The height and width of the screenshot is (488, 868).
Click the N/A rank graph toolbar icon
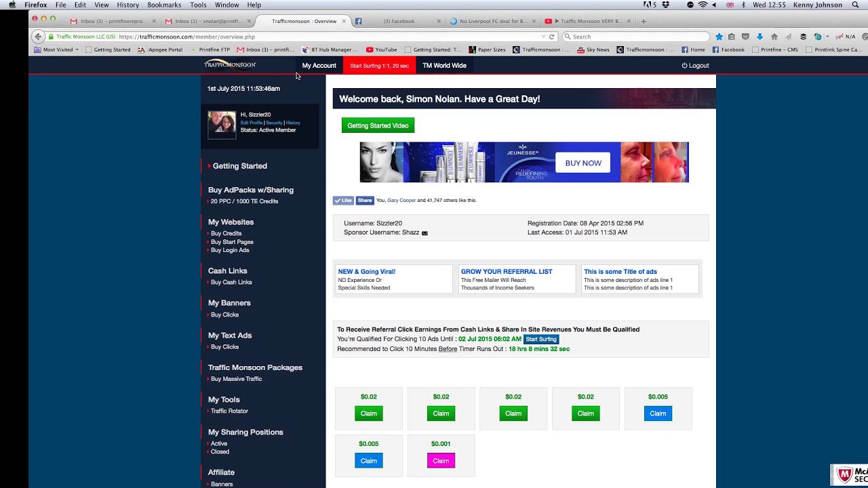coord(845,37)
